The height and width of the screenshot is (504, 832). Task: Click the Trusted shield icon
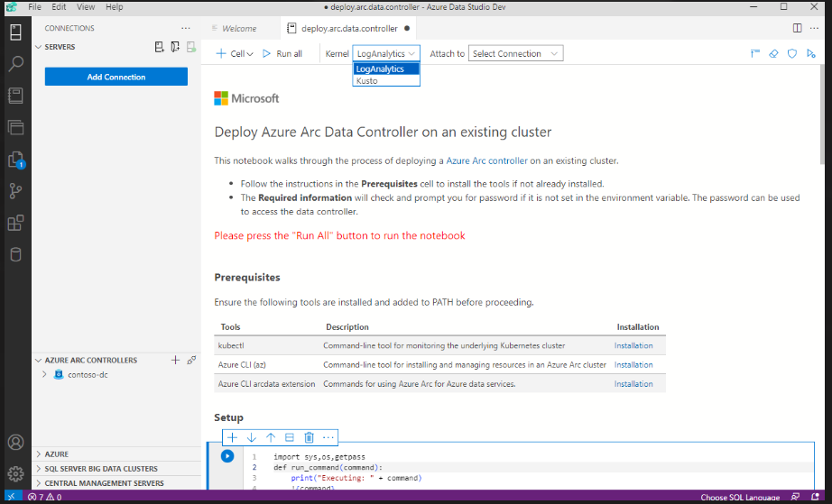point(792,53)
